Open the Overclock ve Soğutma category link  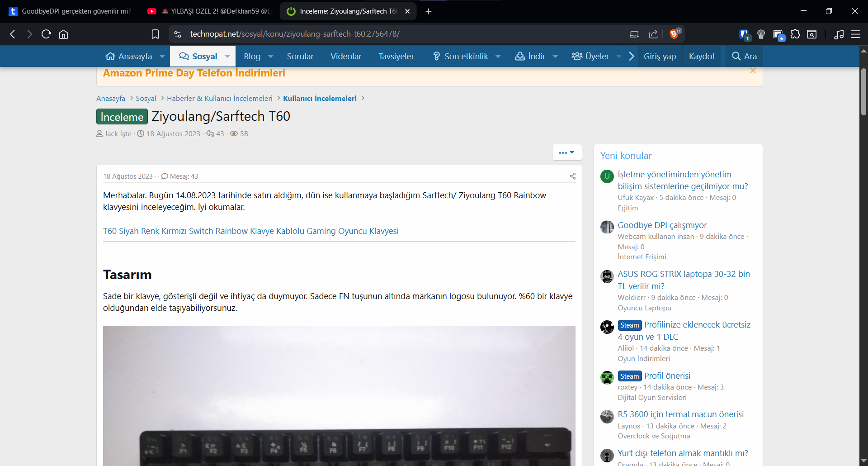[654, 436]
